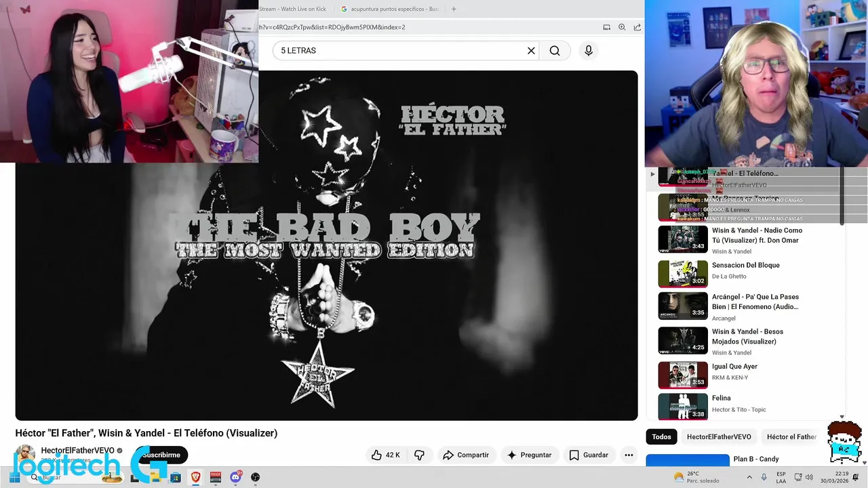The image size is (868, 488).
Task: Click 'Hector & Tito - Topic' channel name
Action: tap(739, 409)
